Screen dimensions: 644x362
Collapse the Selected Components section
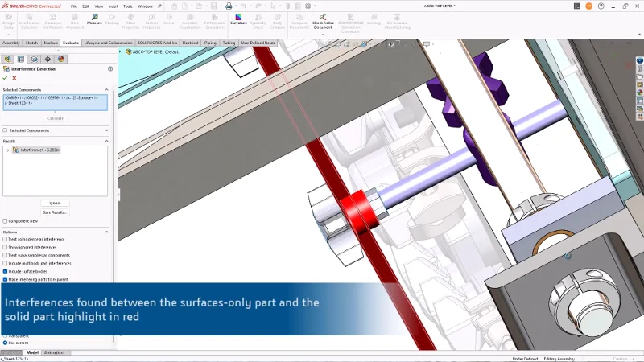click(107, 89)
